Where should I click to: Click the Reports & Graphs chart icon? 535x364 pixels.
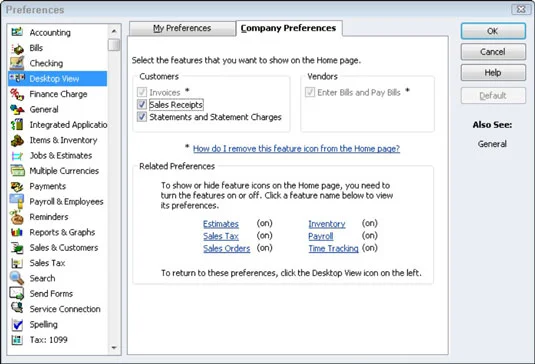tap(17, 232)
